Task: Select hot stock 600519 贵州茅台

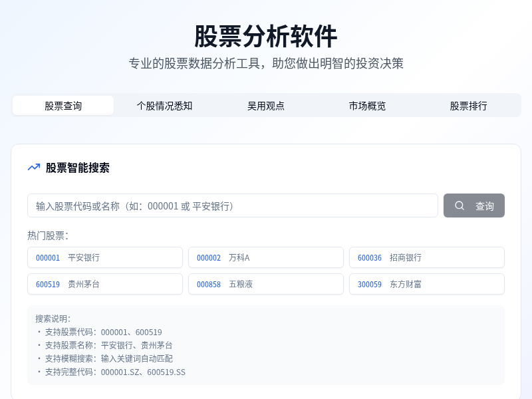Action: [x=105, y=284]
